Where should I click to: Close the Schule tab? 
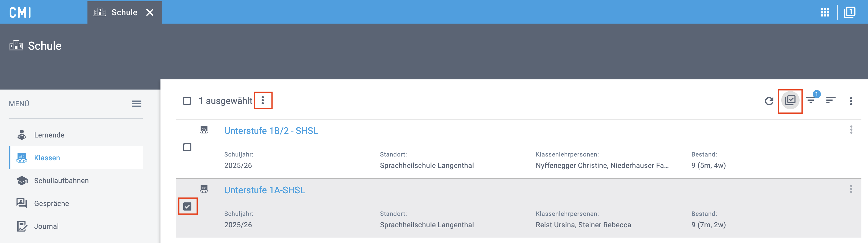[150, 12]
